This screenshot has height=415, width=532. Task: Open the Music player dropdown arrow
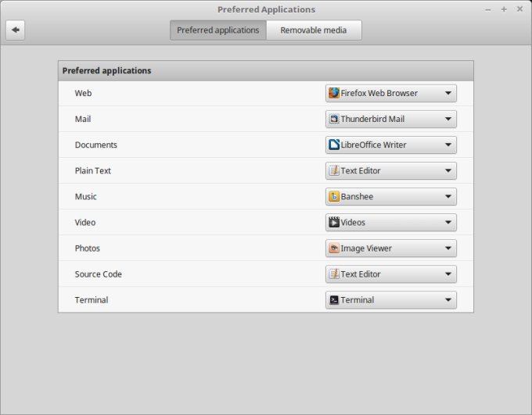pyautogui.click(x=448, y=196)
